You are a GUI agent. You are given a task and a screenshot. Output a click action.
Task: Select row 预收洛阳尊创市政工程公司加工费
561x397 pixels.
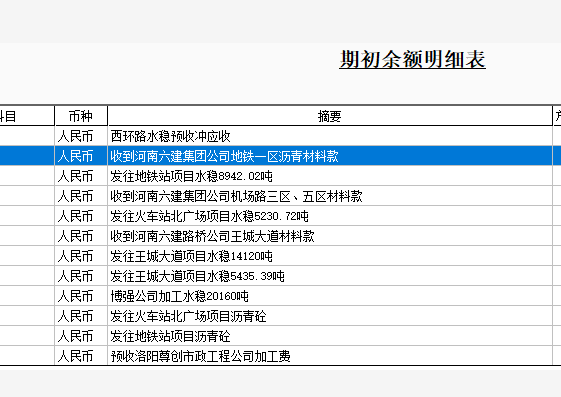280,356
